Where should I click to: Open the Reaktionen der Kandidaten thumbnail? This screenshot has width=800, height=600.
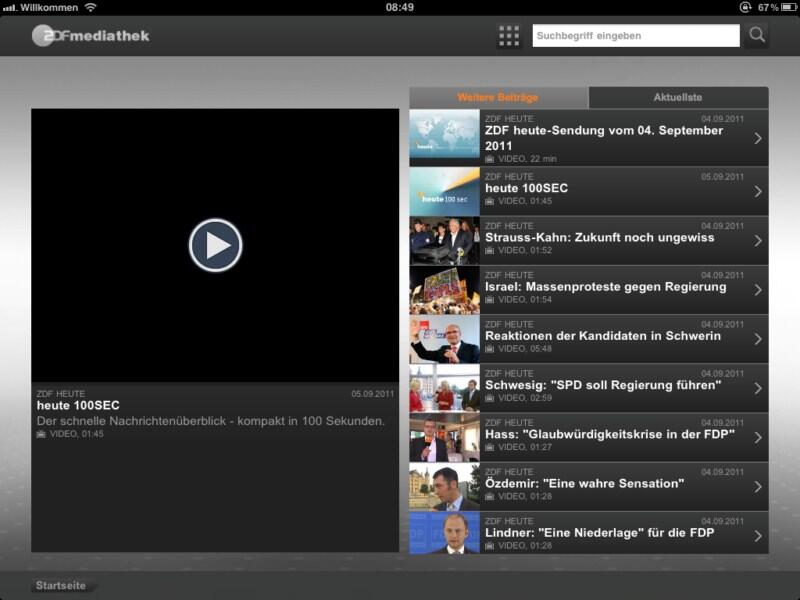pos(444,339)
